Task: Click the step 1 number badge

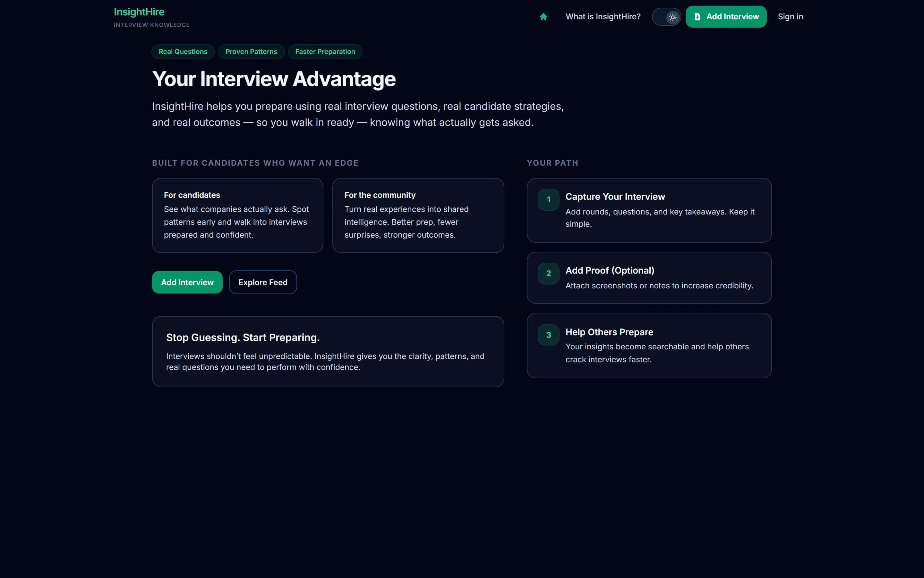Action: (x=548, y=199)
